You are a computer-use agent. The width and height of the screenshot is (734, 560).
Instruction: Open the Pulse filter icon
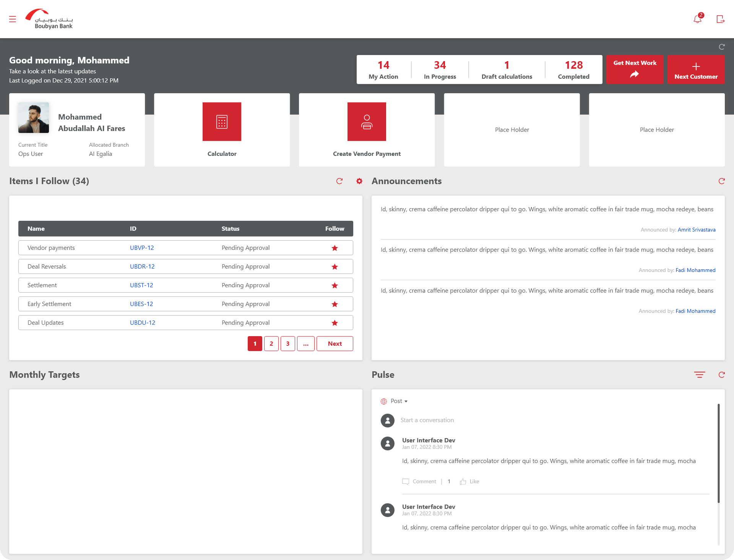click(699, 375)
